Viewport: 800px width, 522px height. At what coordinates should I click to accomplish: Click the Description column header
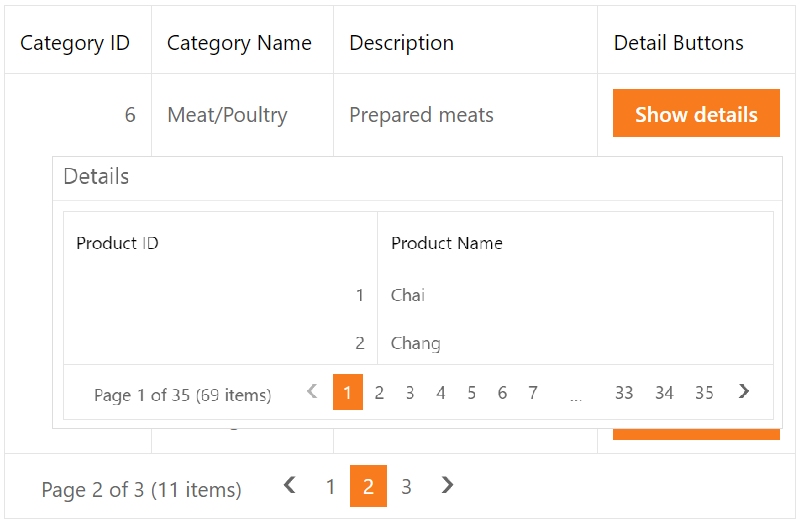pos(401,43)
